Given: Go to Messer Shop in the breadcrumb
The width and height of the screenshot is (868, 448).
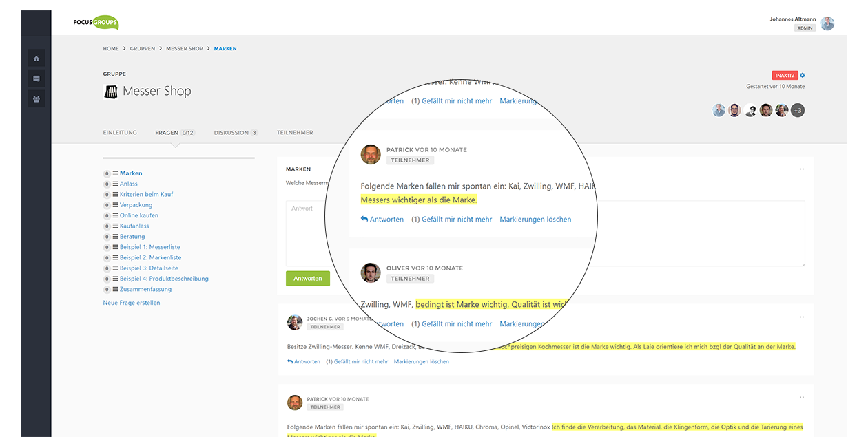Looking at the screenshot, I should click(x=185, y=49).
